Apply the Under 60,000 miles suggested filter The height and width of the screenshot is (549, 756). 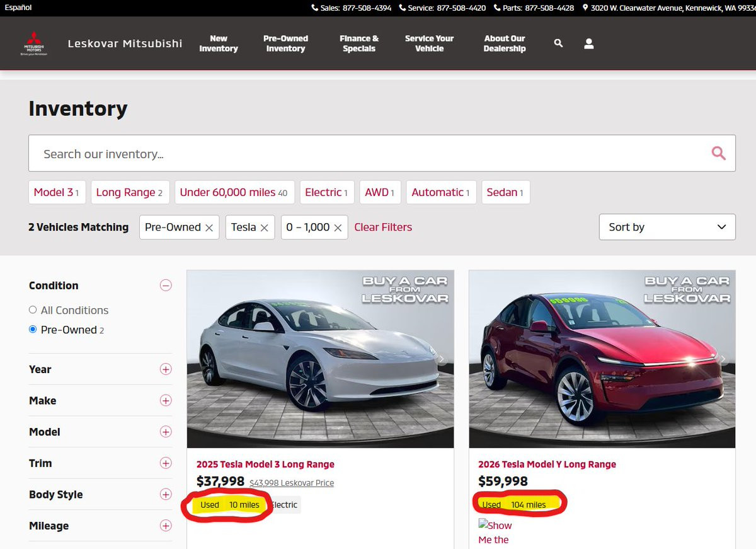click(234, 192)
